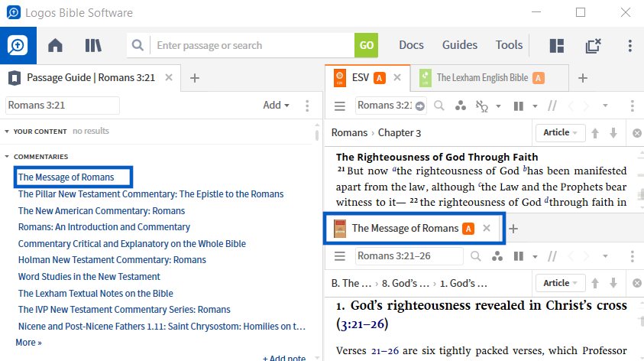Open the ESV Article navigation dropdown
Screen dimensions: 644x361
[560, 133]
